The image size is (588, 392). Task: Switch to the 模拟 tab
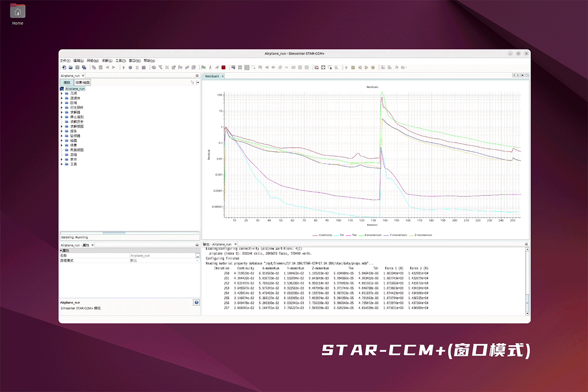(x=67, y=83)
